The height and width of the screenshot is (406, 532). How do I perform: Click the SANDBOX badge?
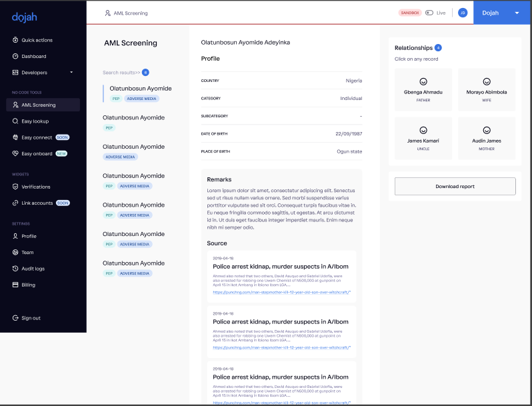pos(410,13)
